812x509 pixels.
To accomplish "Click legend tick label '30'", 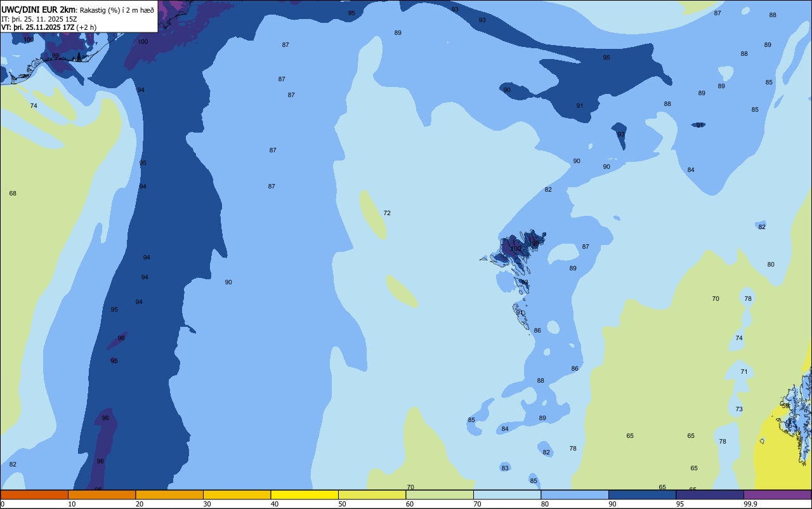I will (x=207, y=504).
